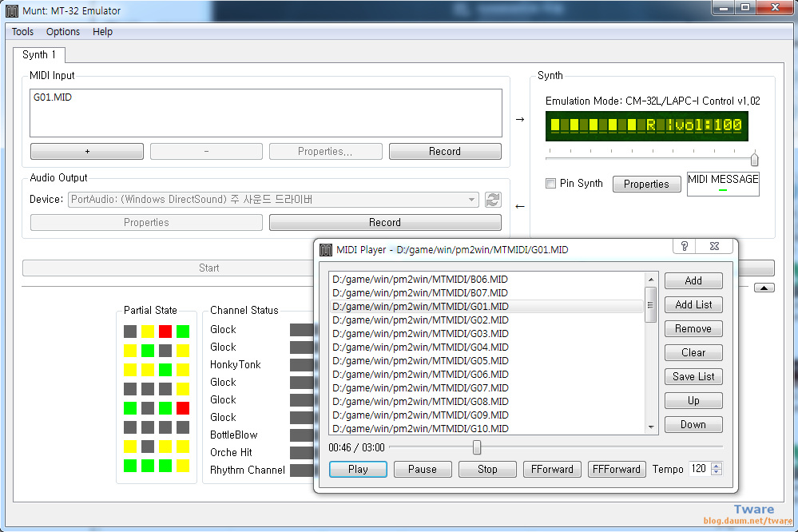798x532 pixels.
Task: Click Clear to empty the playlist
Action: 693,353
